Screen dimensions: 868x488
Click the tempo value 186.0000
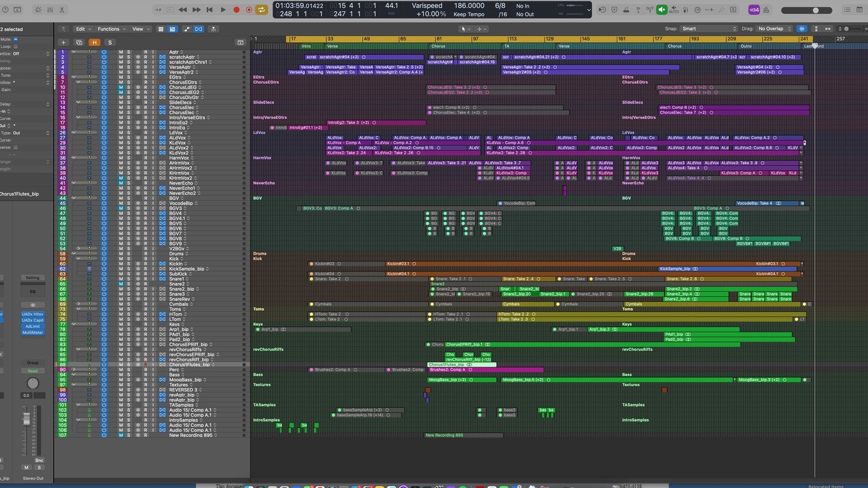coord(469,5)
